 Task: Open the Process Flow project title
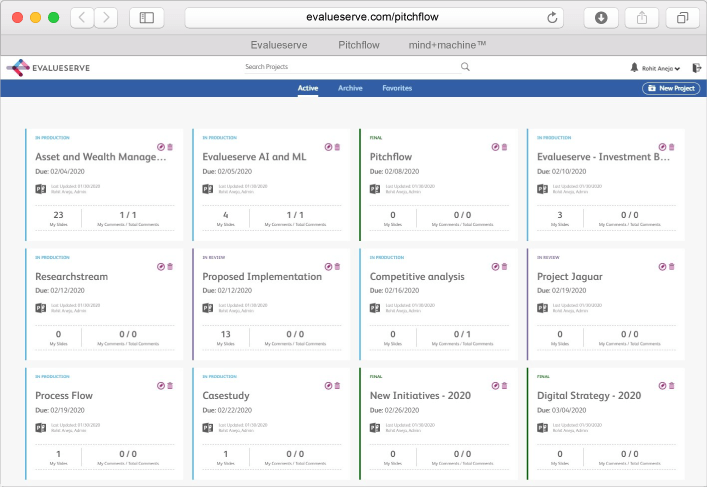tap(64, 396)
